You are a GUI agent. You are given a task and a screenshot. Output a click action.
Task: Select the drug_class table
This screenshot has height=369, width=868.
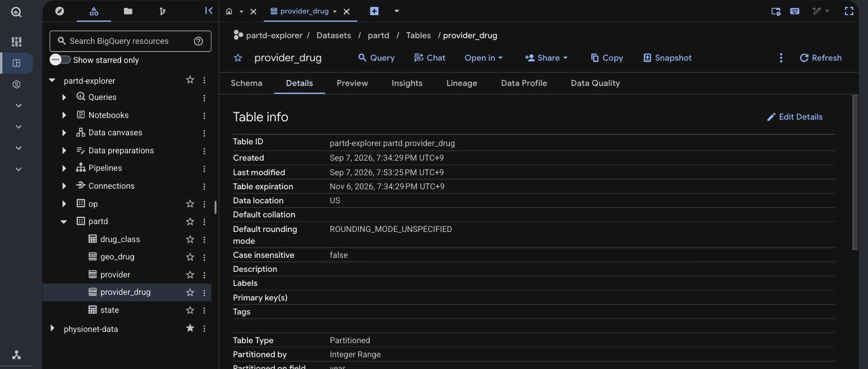pos(120,239)
